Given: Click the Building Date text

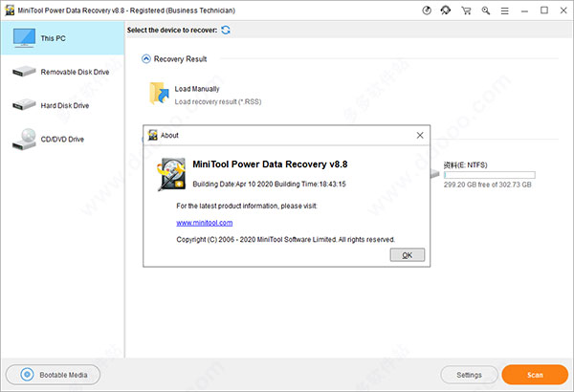Looking at the screenshot, I should click(x=269, y=185).
